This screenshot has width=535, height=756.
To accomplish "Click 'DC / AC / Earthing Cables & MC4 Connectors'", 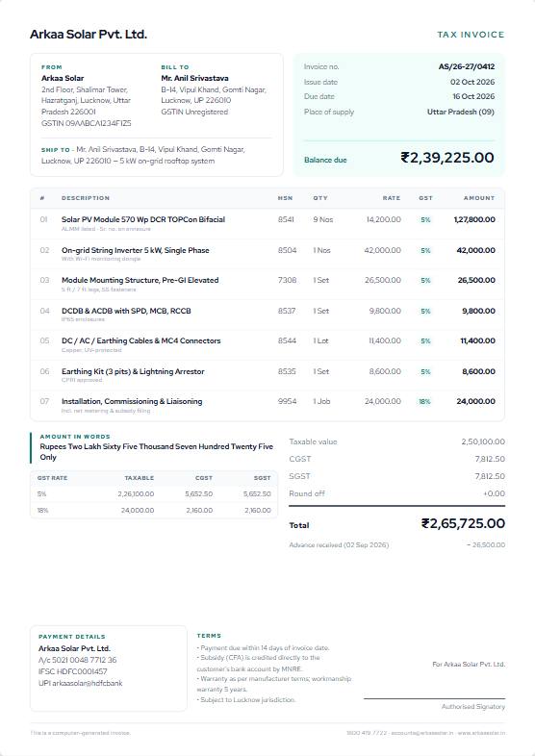I will (x=140, y=340).
